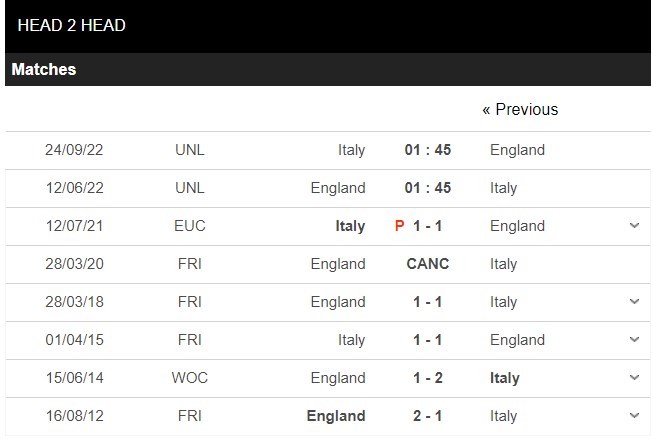Open the 2 - 1 score from 16/08/12
Screen dimensions: 653x441
click(x=428, y=416)
